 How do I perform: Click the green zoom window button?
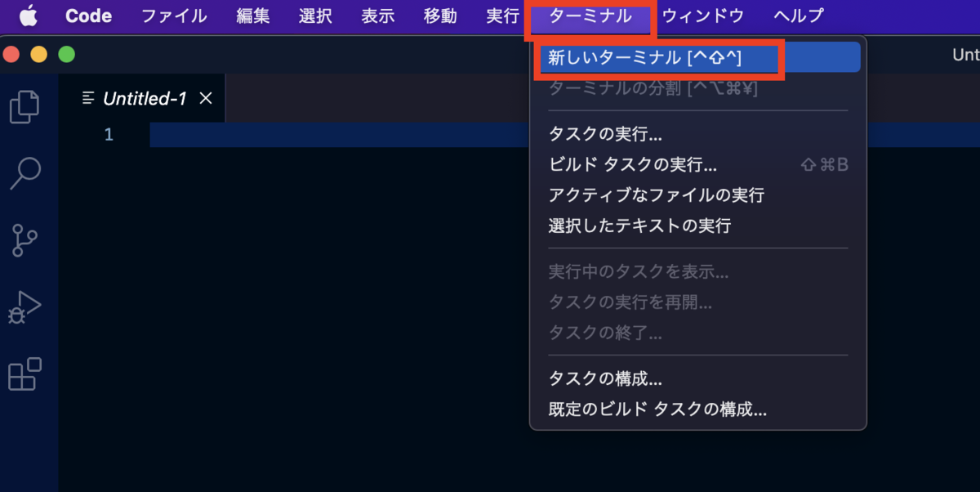coord(66,55)
